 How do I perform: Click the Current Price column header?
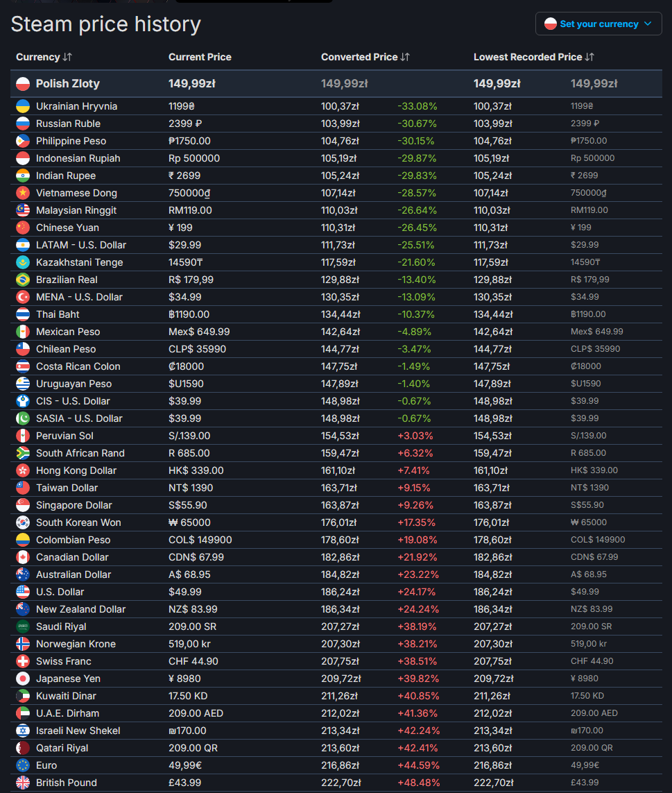(x=200, y=57)
